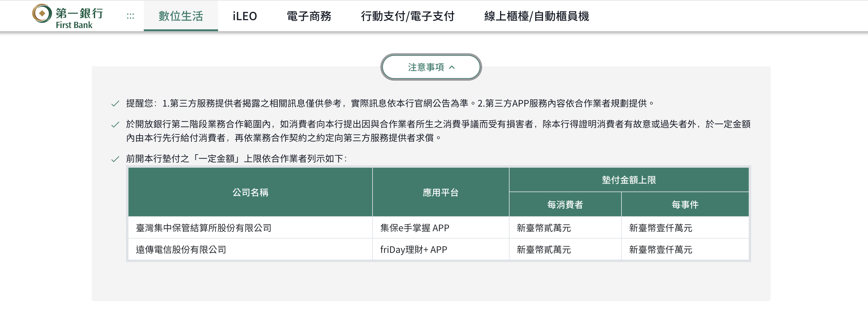Image resolution: width=868 pixels, height=314 pixels.
Task: Go to 線上櫃檯/自動櫃員機 menu
Action: coord(536,16)
